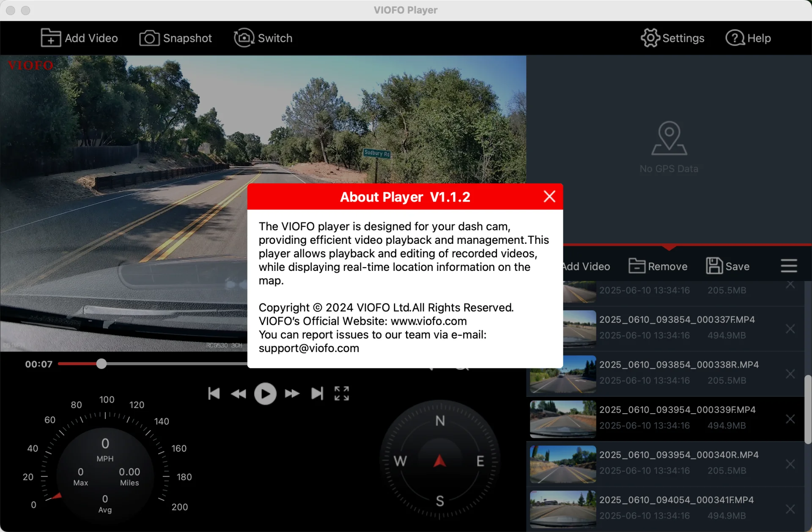Click Add Video in playlist panel
Image resolution: width=812 pixels, height=532 pixels.
click(x=587, y=266)
